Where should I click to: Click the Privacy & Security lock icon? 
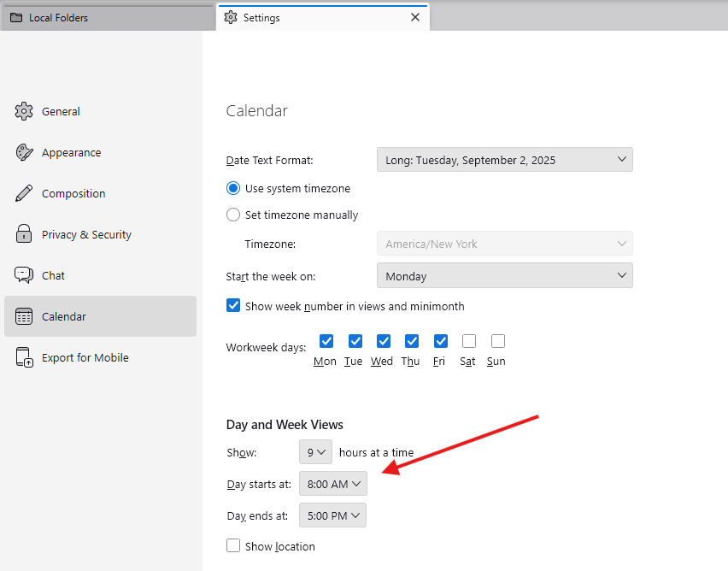[x=24, y=234]
